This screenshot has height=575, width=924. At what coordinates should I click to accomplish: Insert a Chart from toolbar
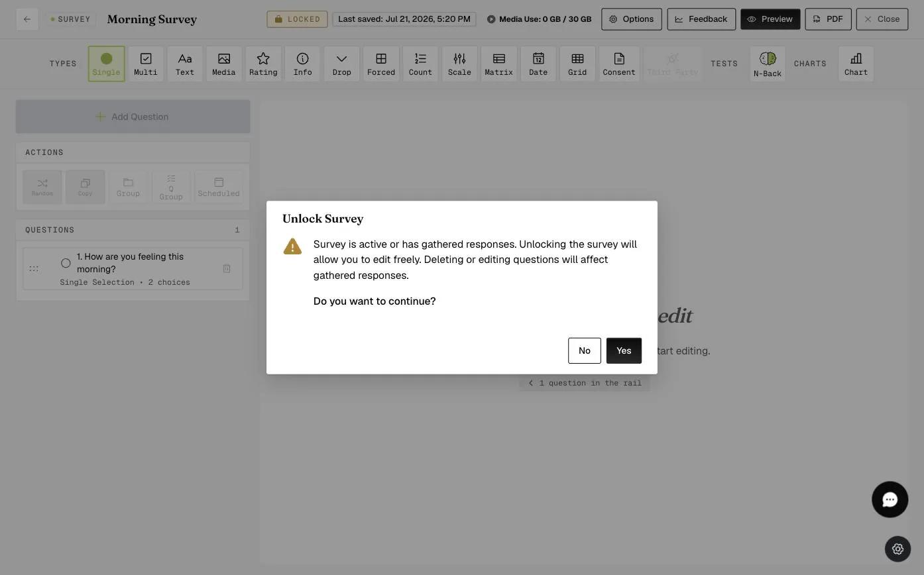(856, 64)
